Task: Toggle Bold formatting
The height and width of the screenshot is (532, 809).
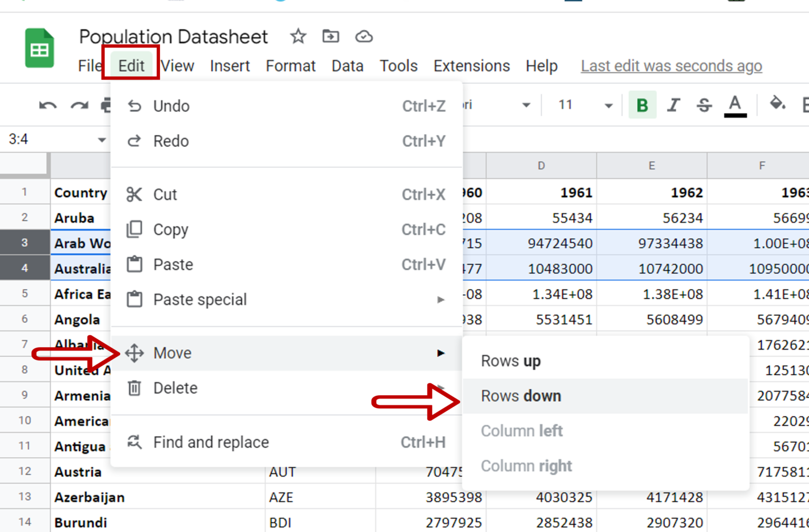Action: [x=642, y=105]
